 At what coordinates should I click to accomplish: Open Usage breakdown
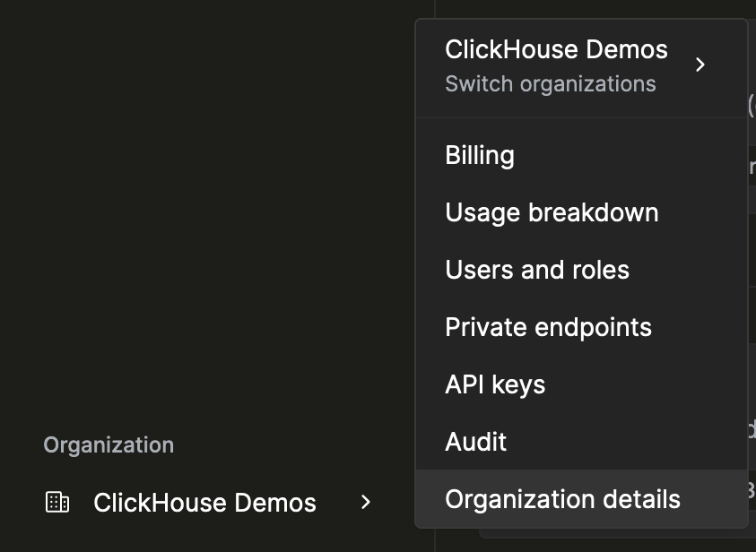(x=552, y=212)
